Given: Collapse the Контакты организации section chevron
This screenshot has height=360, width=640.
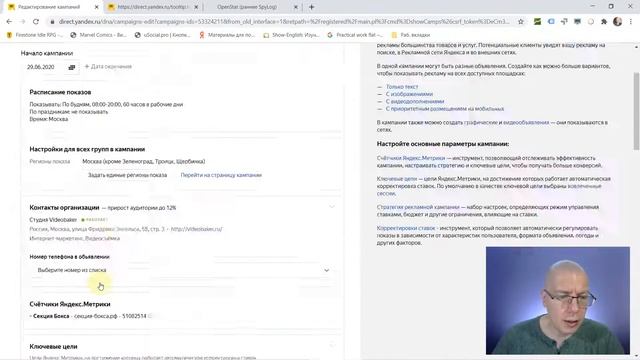Looking at the screenshot, I should tap(332, 207).
